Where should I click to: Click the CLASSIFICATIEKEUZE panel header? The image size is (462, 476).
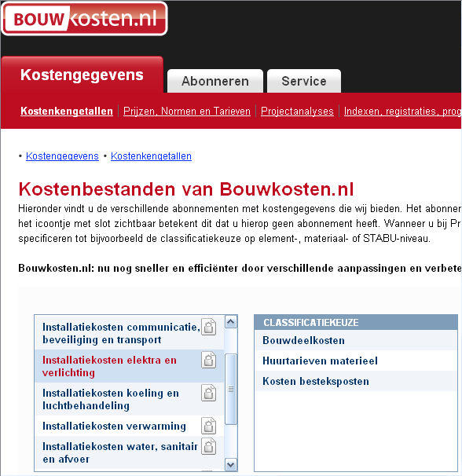[x=356, y=322]
